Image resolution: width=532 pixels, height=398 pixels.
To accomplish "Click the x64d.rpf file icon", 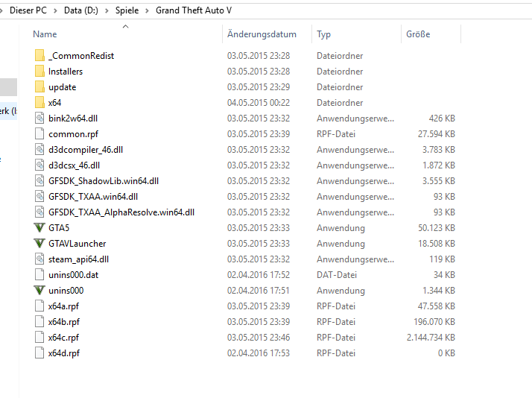I will point(39,353).
